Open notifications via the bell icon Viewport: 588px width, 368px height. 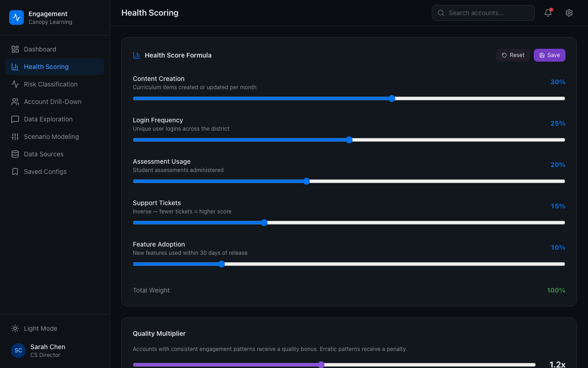(x=548, y=13)
